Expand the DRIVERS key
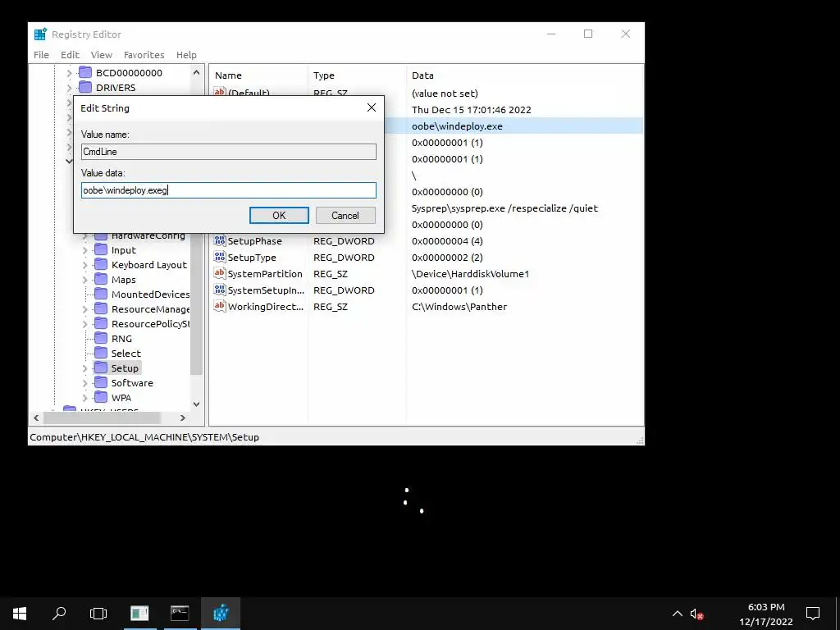This screenshot has height=630, width=840. pyautogui.click(x=69, y=88)
